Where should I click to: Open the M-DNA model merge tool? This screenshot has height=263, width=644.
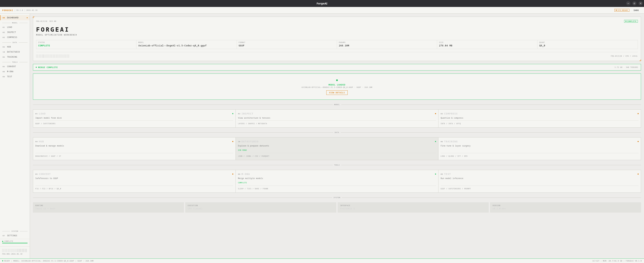click(x=10, y=71)
